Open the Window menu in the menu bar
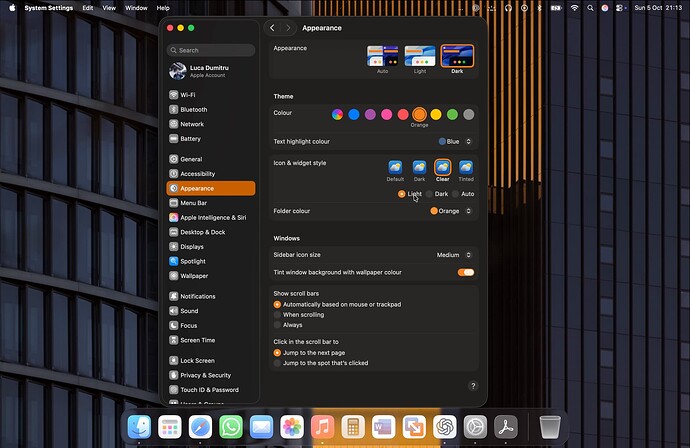The width and height of the screenshot is (690, 448). pos(136,7)
